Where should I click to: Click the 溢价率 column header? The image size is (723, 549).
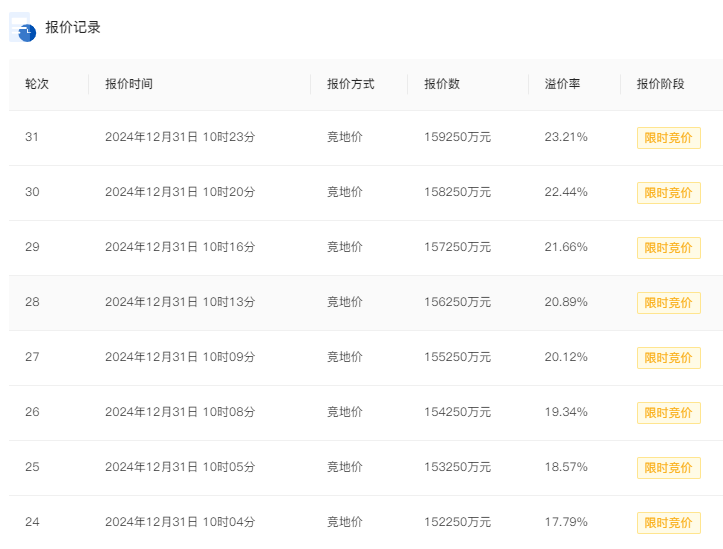pyautogui.click(x=562, y=84)
